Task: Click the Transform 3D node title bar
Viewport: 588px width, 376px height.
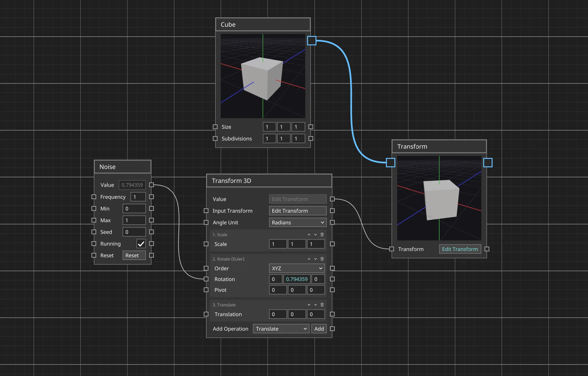Action: point(269,181)
